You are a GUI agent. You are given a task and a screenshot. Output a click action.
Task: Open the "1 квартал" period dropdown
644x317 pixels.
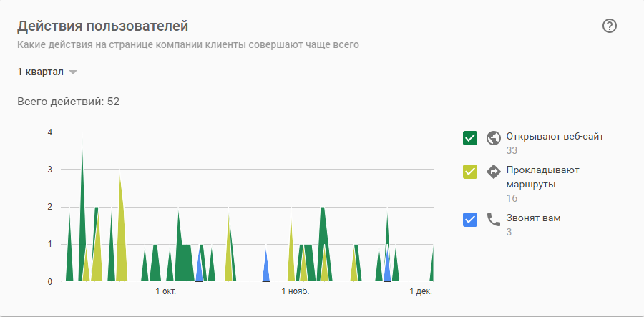coord(41,72)
